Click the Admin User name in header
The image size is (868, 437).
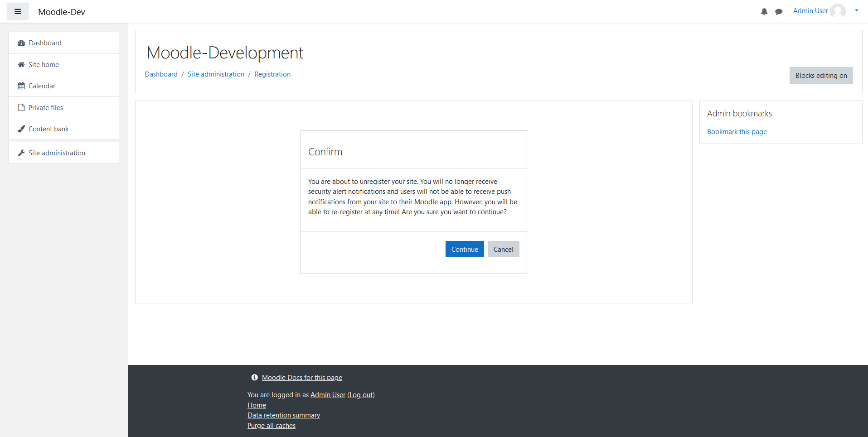coord(810,11)
